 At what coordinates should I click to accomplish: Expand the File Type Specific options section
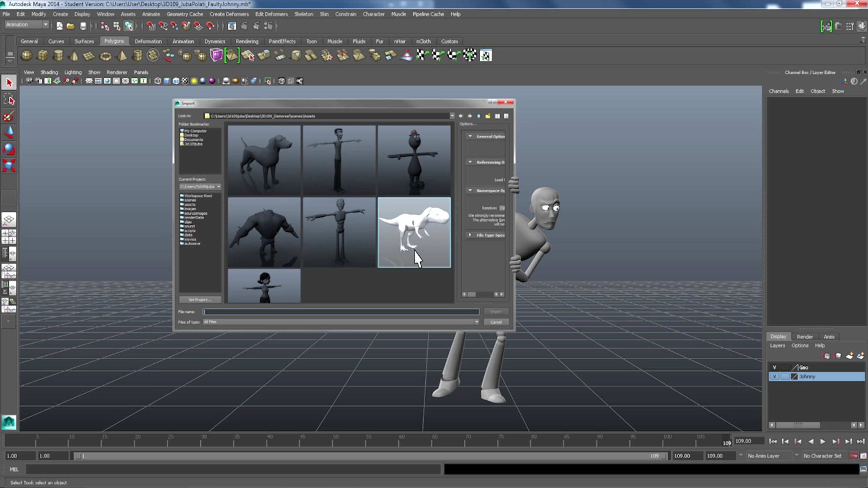click(470, 235)
